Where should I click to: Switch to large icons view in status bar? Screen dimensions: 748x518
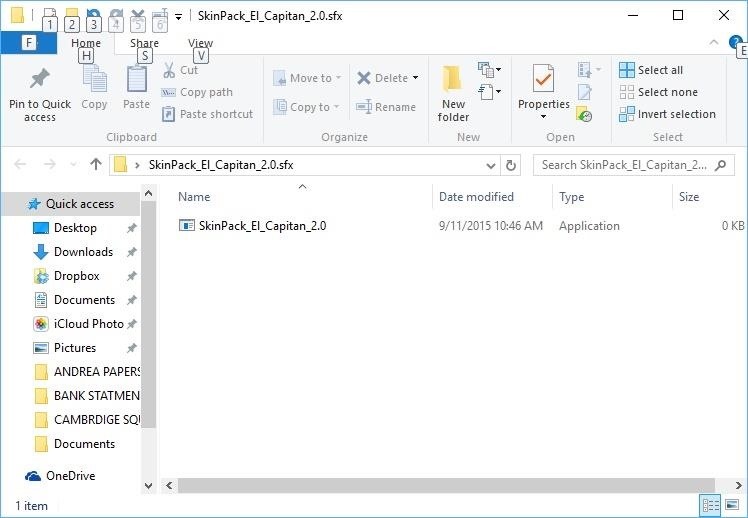coord(732,506)
